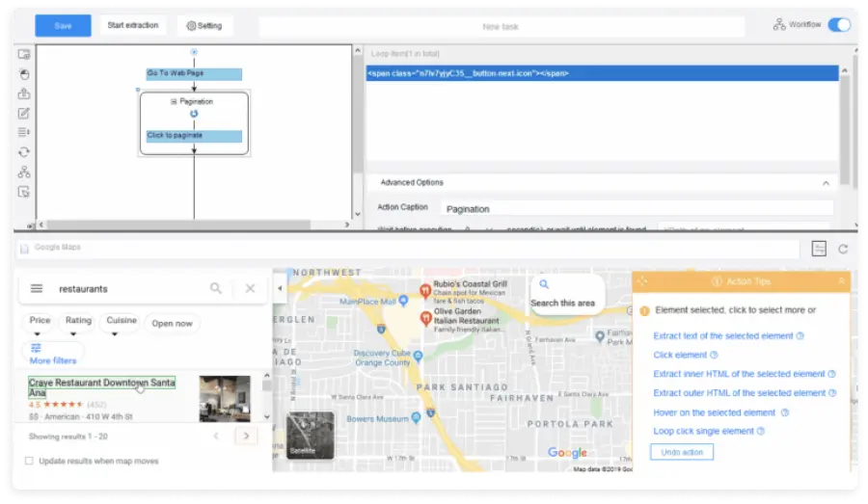The image size is (868, 504).
Task: Select the bottom sidebar cursor icon
Action: pos(24,192)
